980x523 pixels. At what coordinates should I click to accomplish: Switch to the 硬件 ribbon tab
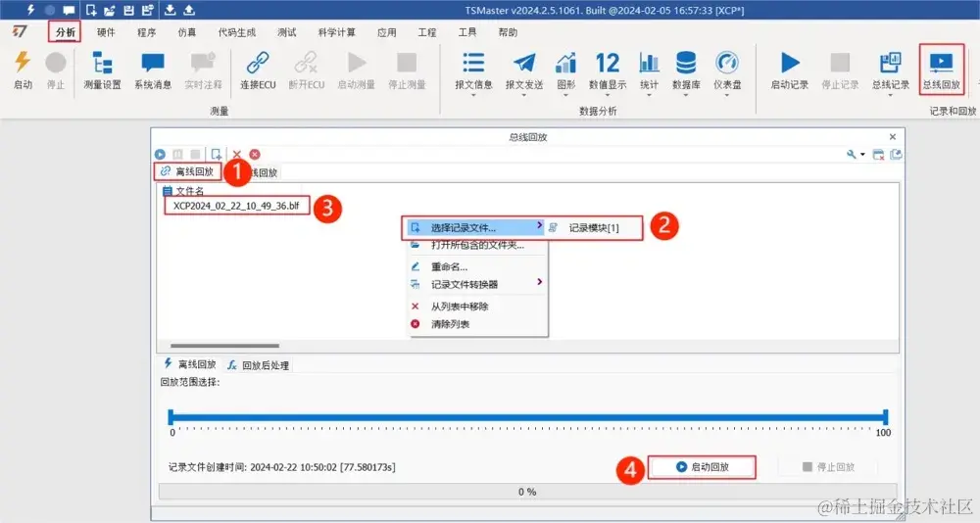point(106,32)
